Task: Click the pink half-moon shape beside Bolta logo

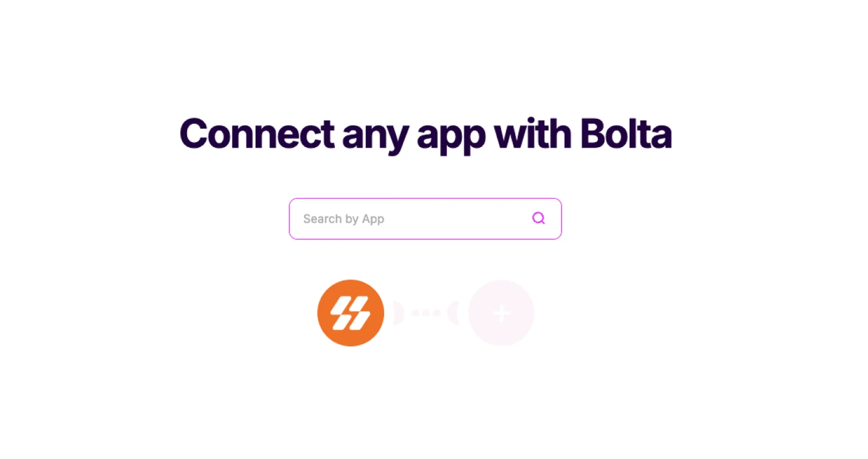Action: click(x=398, y=313)
